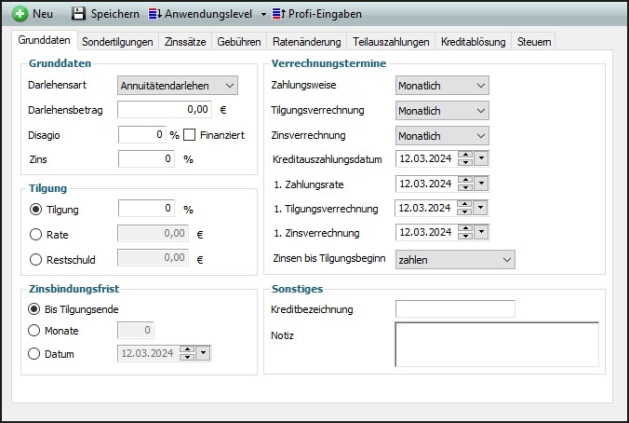Open calendar dropdown for Kreditauszahlungsdatum
Image resolution: width=629 pixels, height=423 pixels.
482,159
